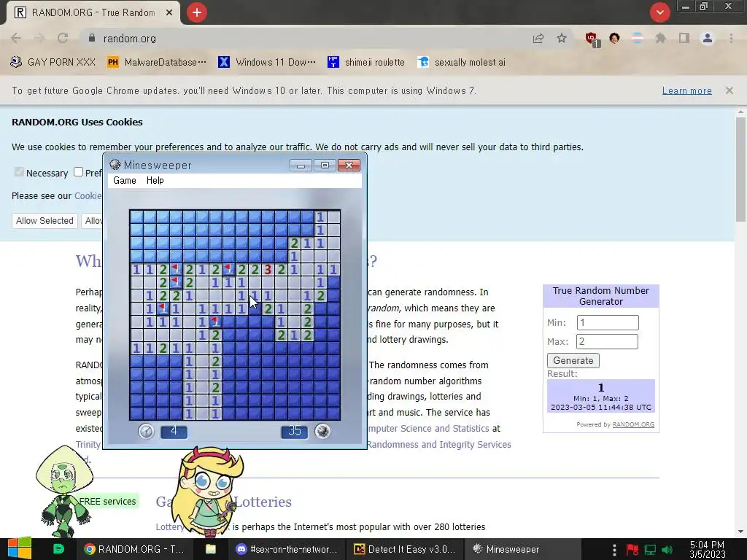Open the Chrome three-dot menu
Screen dimensions: 747x560
(x=731, y=38)
